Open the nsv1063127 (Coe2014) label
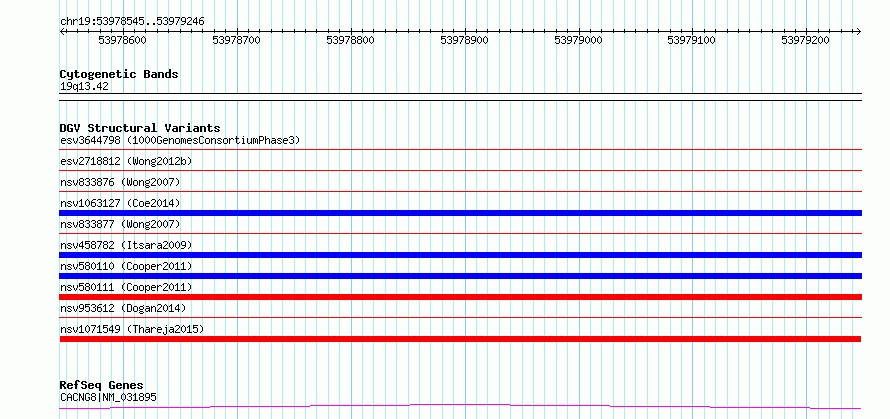Screen dimensions: 890x419 pyautogui.click(x=120, y=203)
